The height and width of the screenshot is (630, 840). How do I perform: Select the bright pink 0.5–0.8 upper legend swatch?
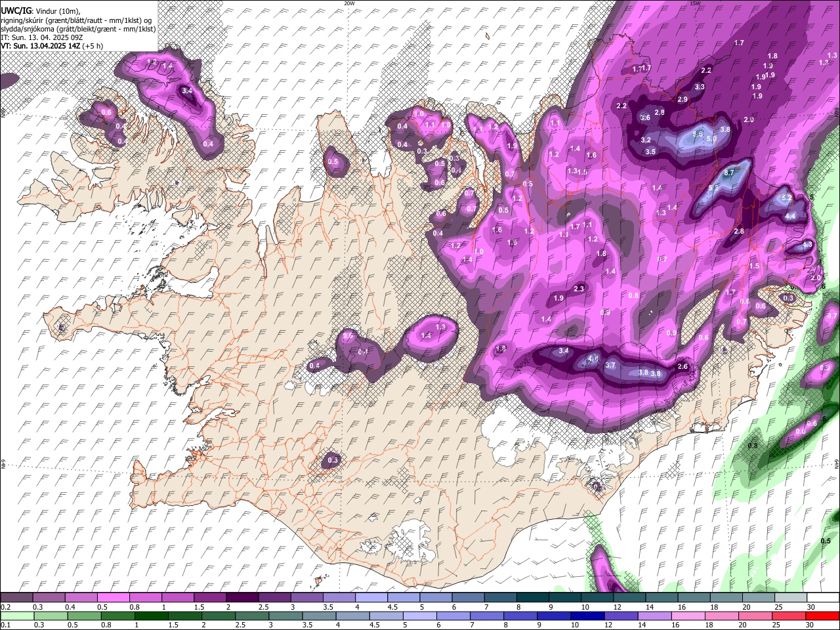pos(113,597)
